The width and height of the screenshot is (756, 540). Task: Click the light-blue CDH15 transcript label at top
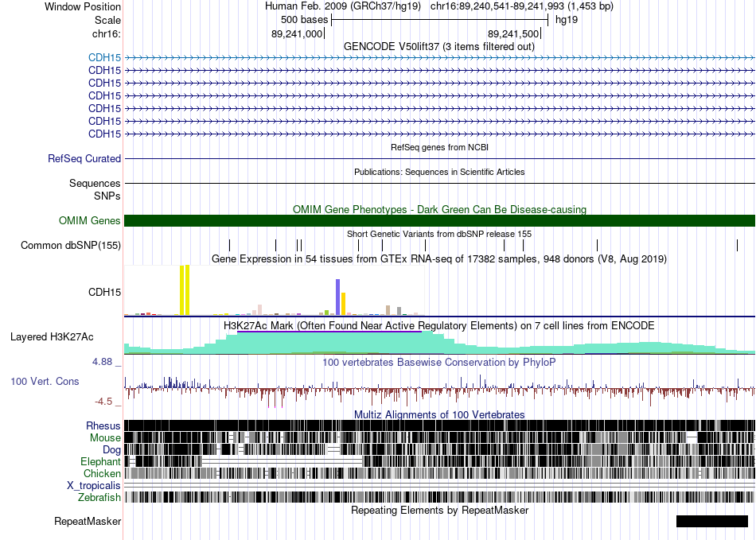[x=104, y=58]
